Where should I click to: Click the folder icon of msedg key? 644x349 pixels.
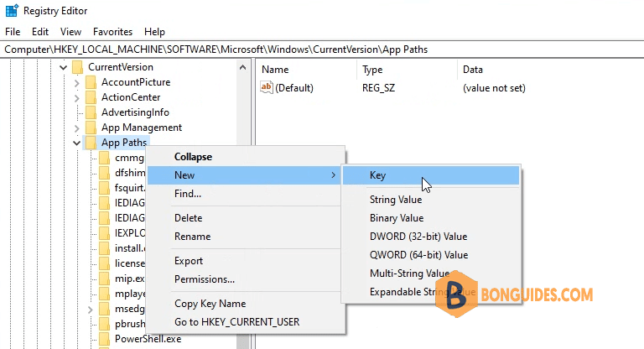click(x=104, y=309)
